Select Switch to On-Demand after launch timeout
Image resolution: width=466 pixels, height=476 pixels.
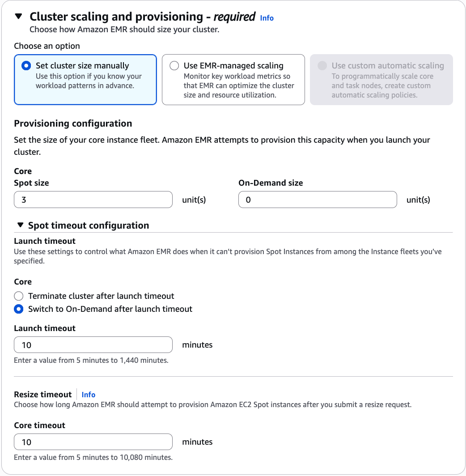point(18,309)
